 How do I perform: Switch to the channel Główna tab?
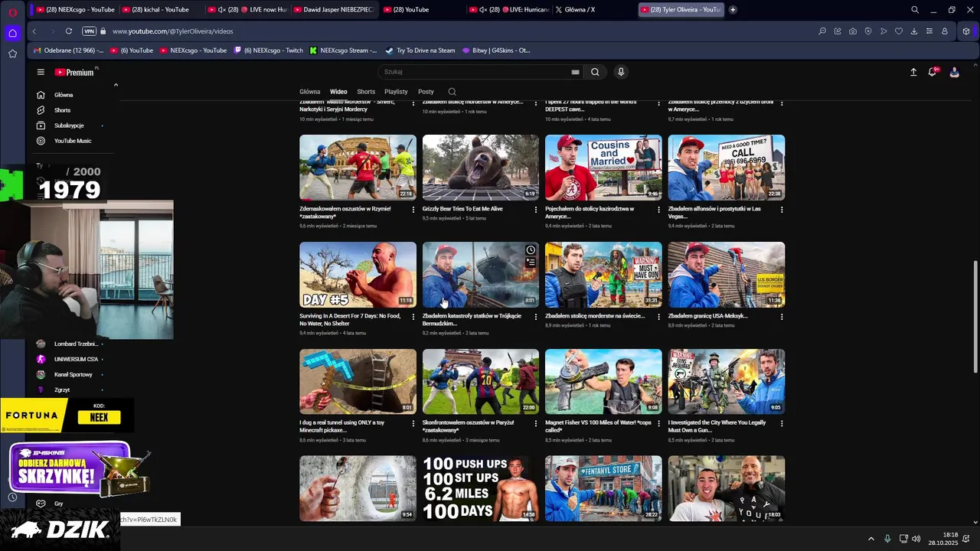[310, 92]
